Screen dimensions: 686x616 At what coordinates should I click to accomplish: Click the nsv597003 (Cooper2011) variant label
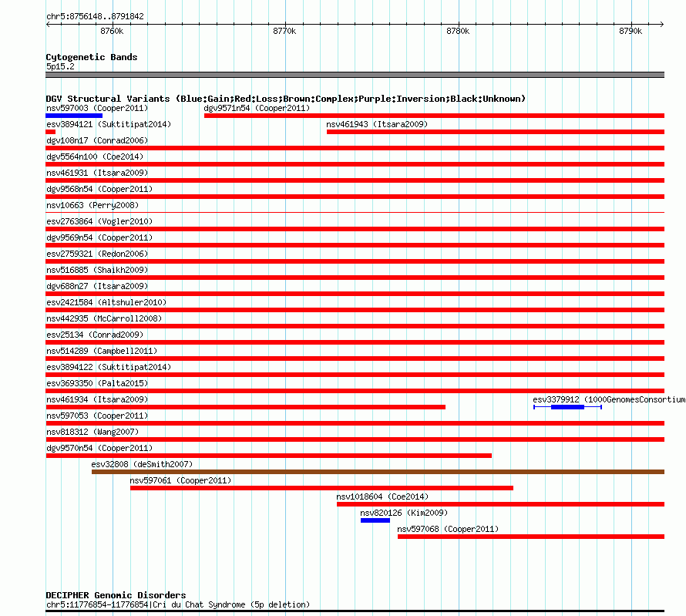click(x=97, y=108)
